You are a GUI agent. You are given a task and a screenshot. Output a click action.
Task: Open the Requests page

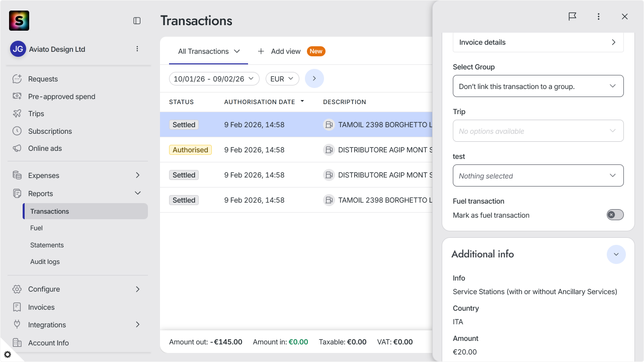click(x=43, y=79)
